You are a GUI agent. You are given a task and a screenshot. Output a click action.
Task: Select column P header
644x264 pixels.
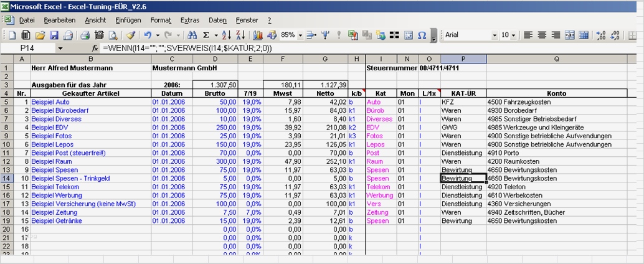[463, 59]
